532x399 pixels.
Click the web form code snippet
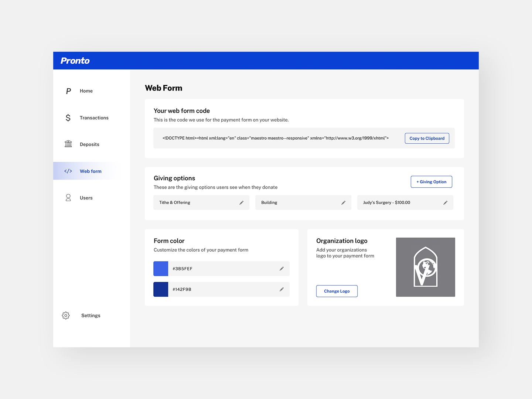coord(276,138)
